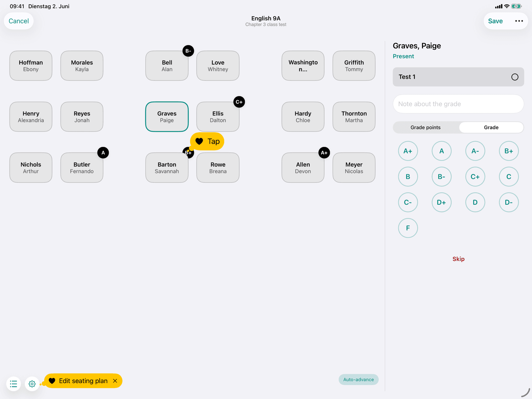Cancel grading session
Viewport: 532px width, 399px height.
[x=19, y=21]
